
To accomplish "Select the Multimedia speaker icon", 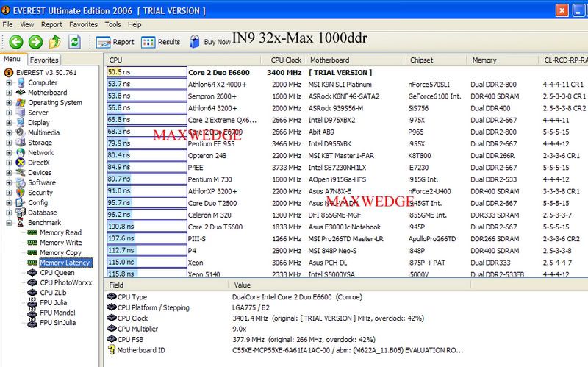I will pyautogui.click(x=21, y=132).
